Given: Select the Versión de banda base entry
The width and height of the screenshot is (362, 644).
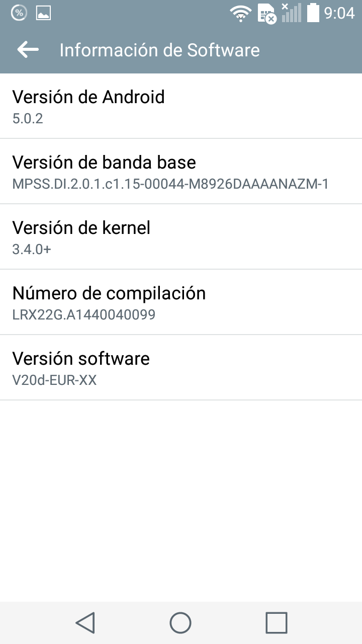Looking at the screenshot, I should [181, 172].
